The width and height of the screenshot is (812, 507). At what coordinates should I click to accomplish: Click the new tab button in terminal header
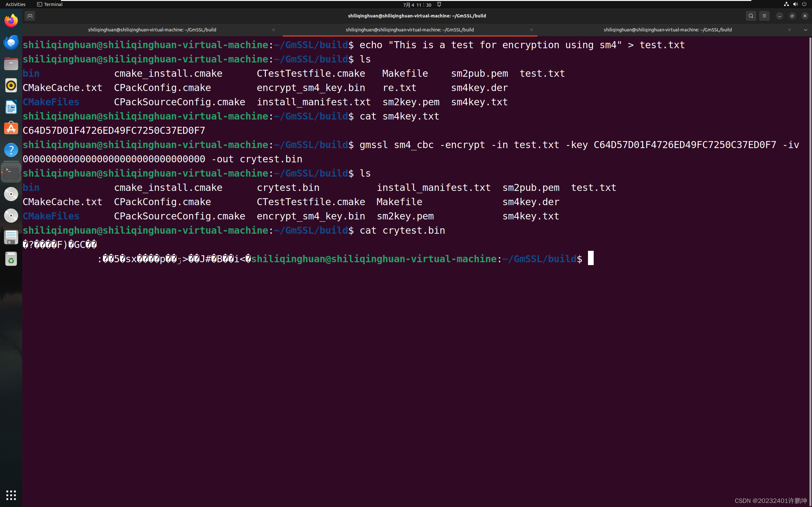[x=30, y=16]
